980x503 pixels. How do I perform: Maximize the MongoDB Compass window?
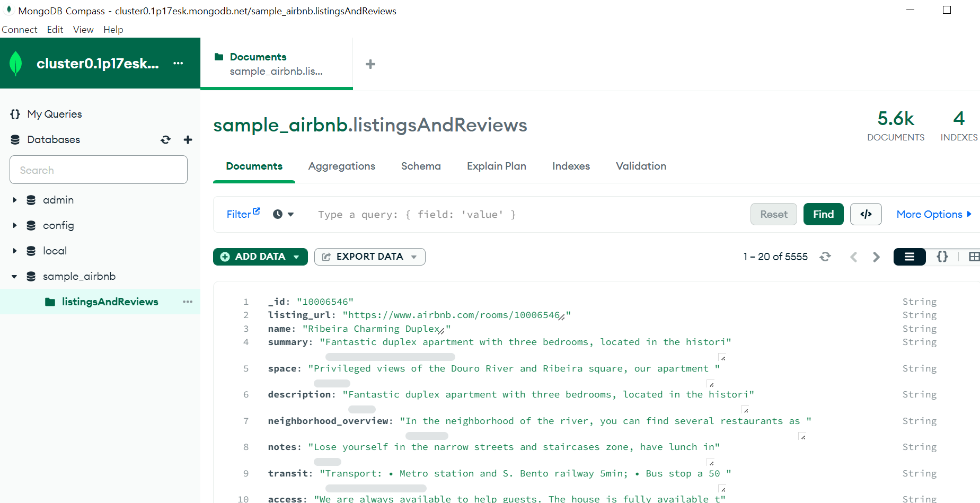[947, 10]
